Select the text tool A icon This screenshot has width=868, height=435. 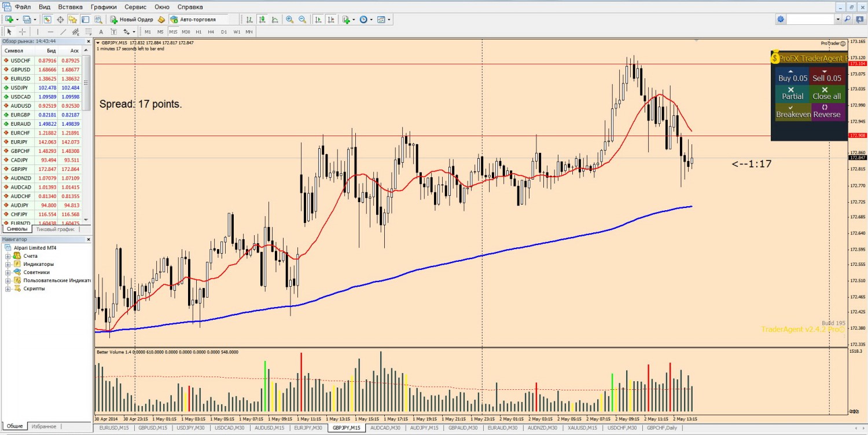click(101, 32)
